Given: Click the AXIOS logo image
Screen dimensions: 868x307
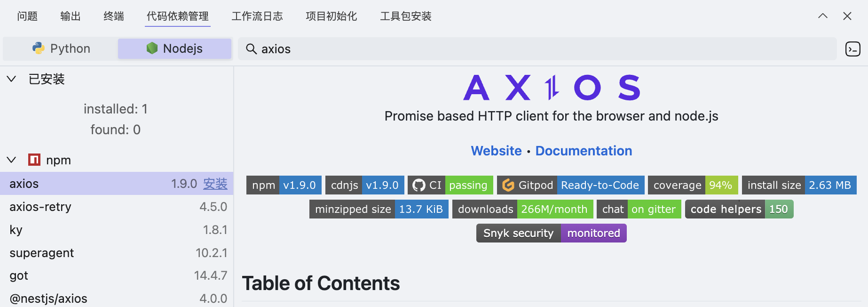Looking at the screenshot, I should (551, 88).
